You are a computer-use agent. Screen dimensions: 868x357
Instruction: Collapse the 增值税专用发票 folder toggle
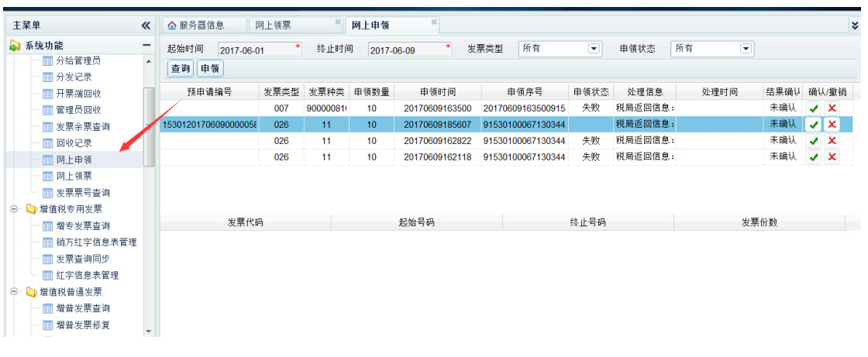15,209
